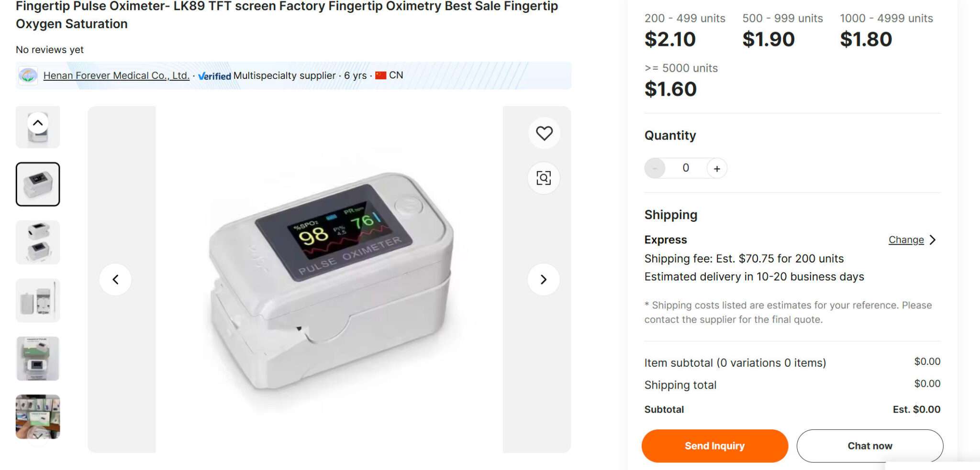Show next product image
Screen dimensions: 980x470
(x=544, y=279)
